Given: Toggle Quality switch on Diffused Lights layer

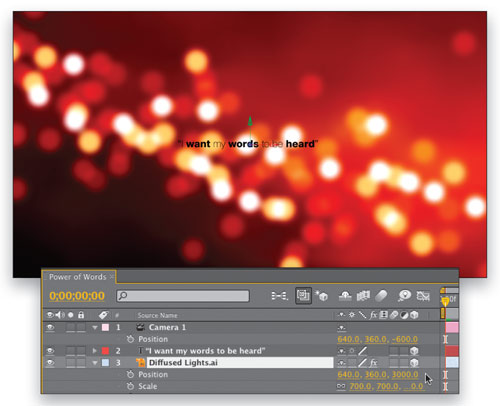Looking at the screenshot, I should click(362, 363).
